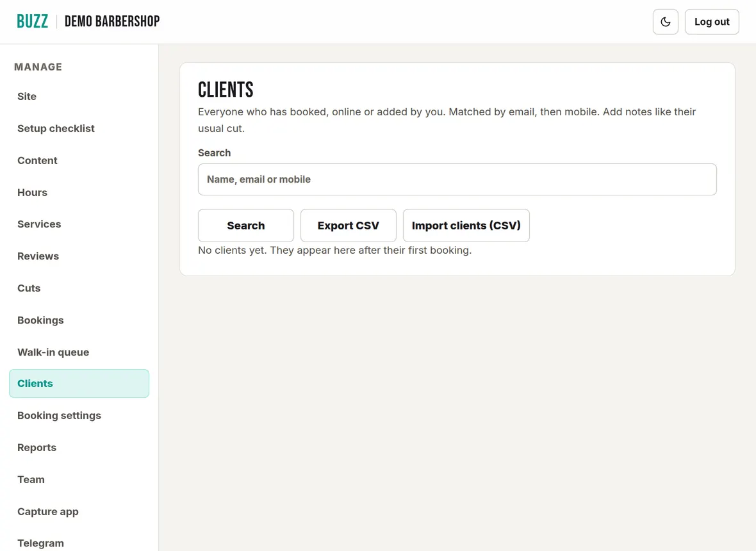Click the CLIENTS heading
The image size is (756, 551).
(x=226, y=90)
